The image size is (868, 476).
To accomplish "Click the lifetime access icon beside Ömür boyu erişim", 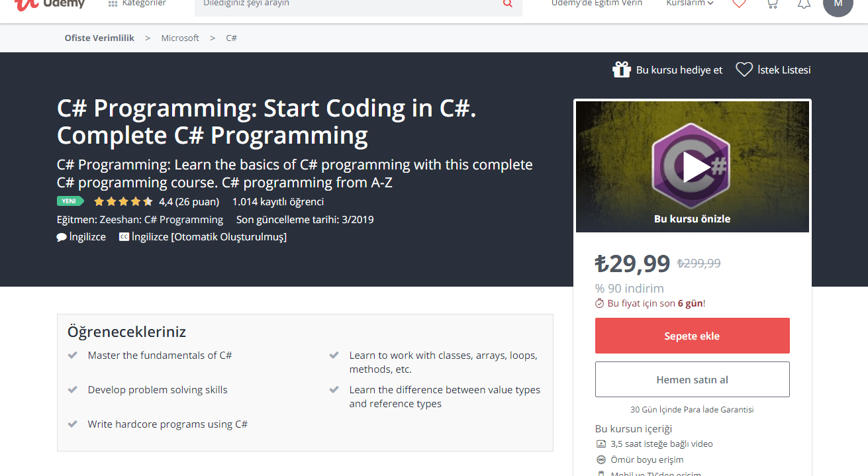I will pos(601,459).
